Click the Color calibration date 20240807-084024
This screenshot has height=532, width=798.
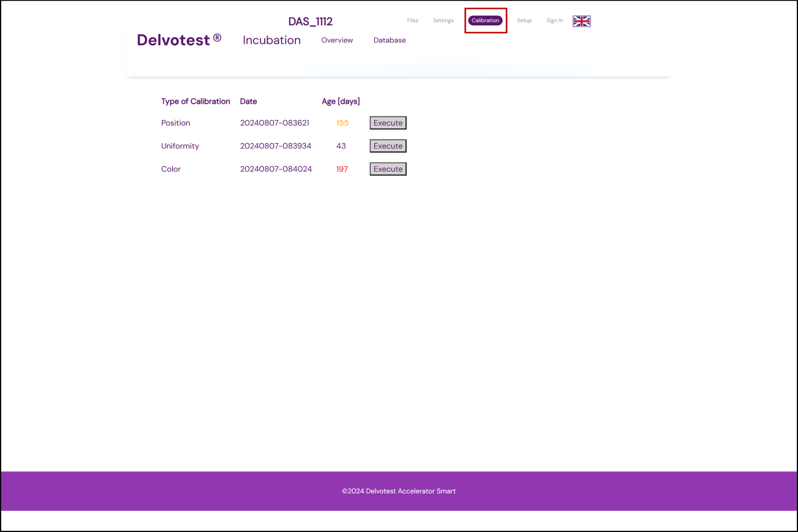tap(276, 169)
